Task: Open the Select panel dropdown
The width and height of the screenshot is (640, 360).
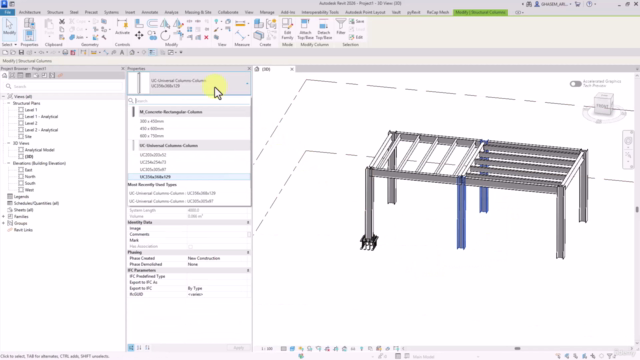Action: [x=9, y=44]
